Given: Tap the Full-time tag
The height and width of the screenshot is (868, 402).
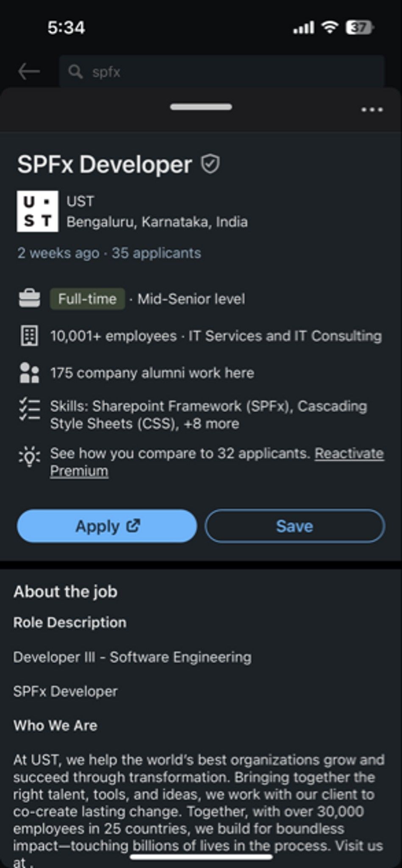Looking at the screenshot, I should (87, 299).
